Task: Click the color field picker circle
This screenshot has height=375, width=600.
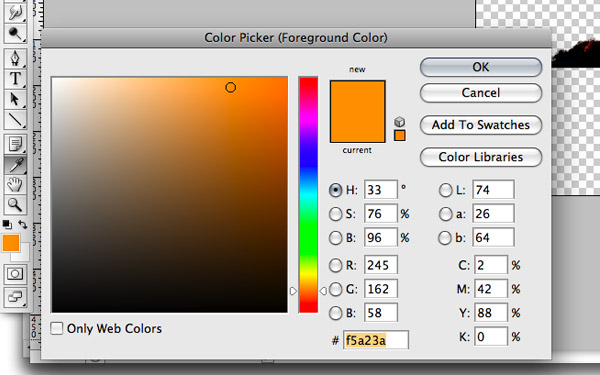Action: (230, 88)
